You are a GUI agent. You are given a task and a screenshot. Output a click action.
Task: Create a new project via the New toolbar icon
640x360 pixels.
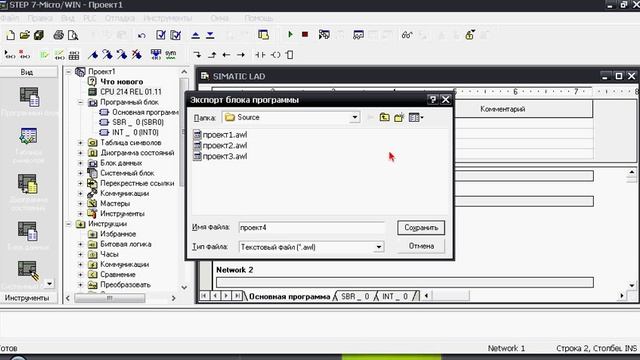[10, 35]
